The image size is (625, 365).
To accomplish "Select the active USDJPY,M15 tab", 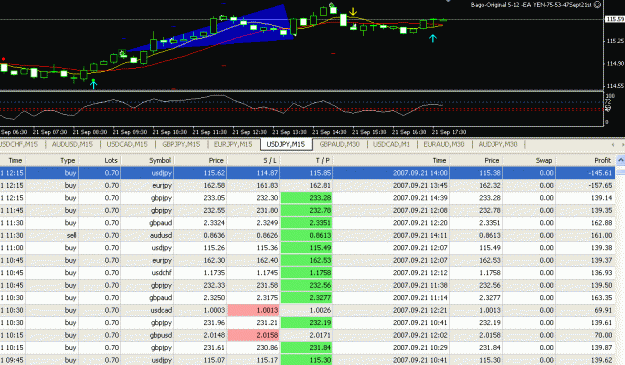I will click(x=285, y=144).
